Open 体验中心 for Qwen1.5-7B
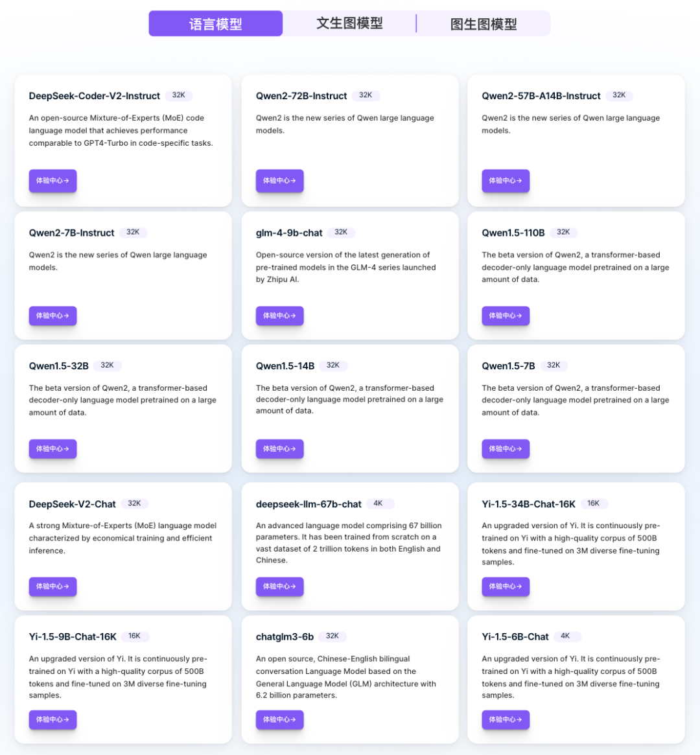 pyautogui.click(x=506, y=448)
